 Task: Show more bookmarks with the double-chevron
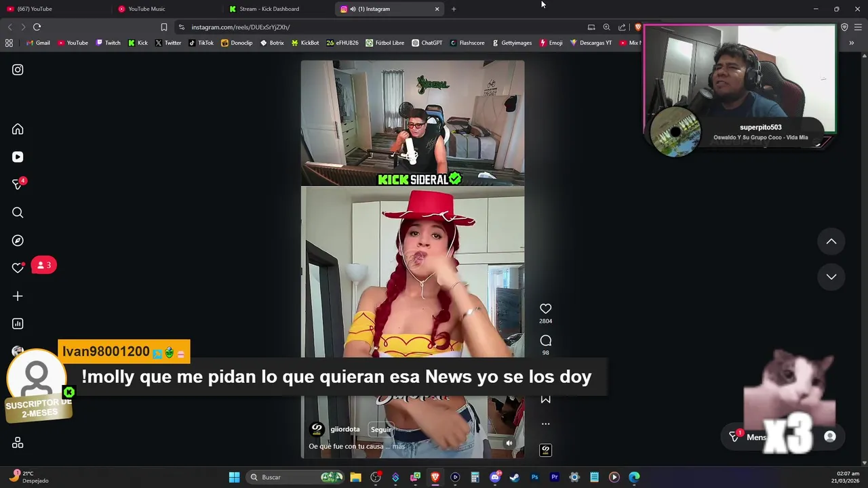click(x=852, y=43)
